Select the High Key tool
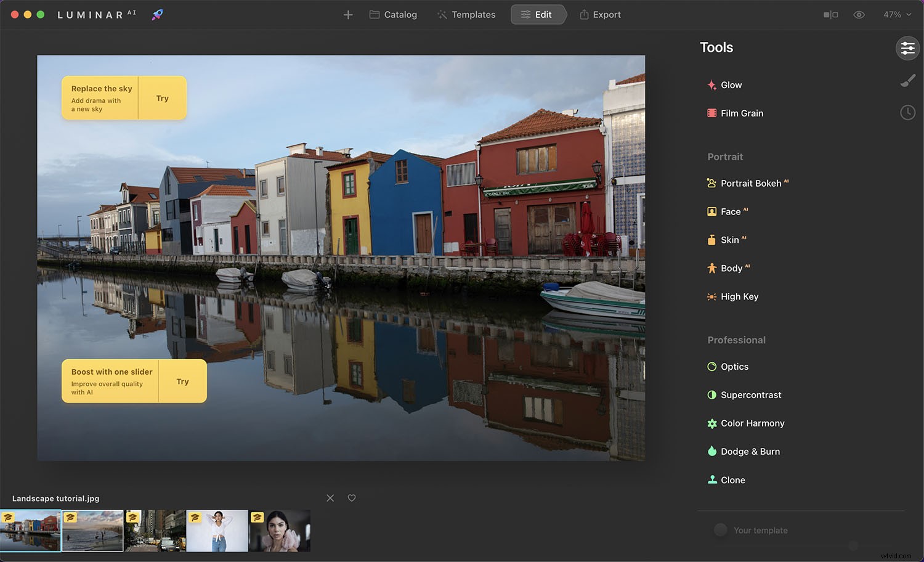The image size is (924, 562). [740, 296]
